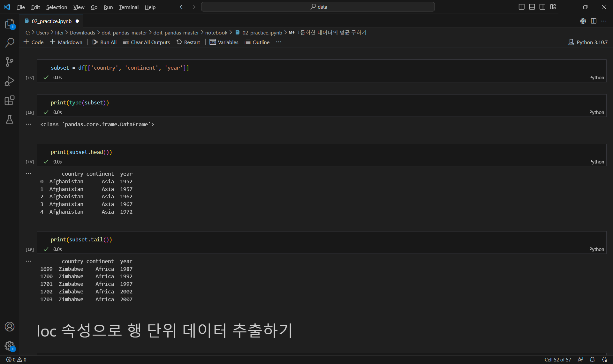Click the notifications bell in status bar
Screen dimensions: 613x364
coord(592,360)
